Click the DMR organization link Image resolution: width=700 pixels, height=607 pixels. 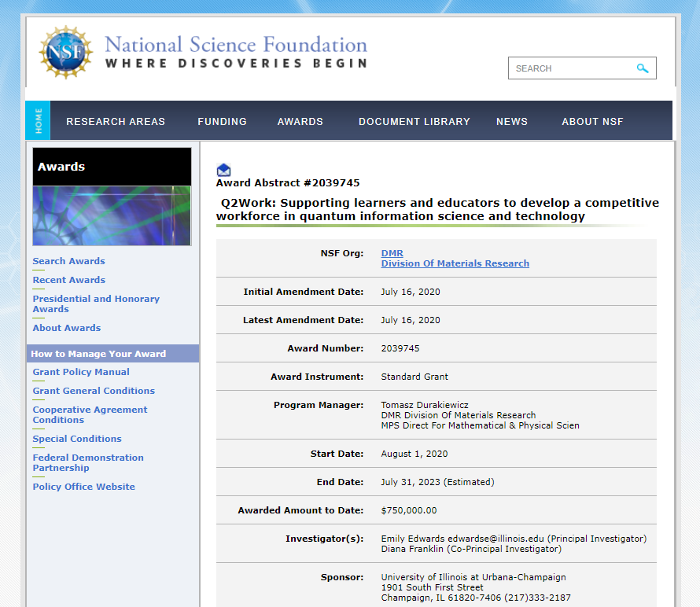pyautogui.click(x=392, y=253)
